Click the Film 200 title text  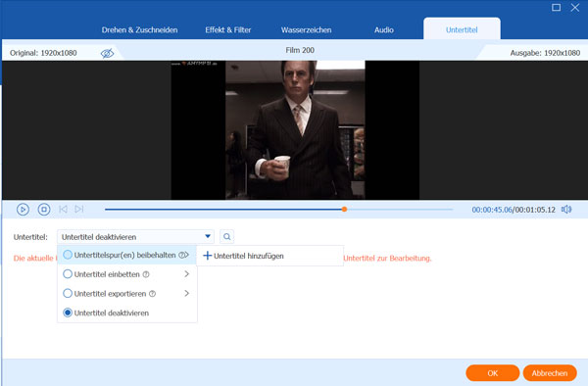[300, 50]
